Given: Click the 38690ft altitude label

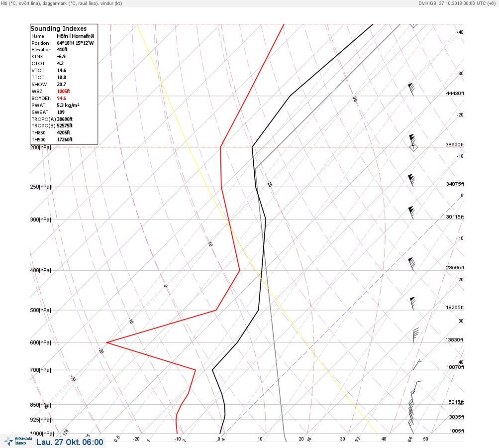Looking at the screenshot, I should pos(454,144).
